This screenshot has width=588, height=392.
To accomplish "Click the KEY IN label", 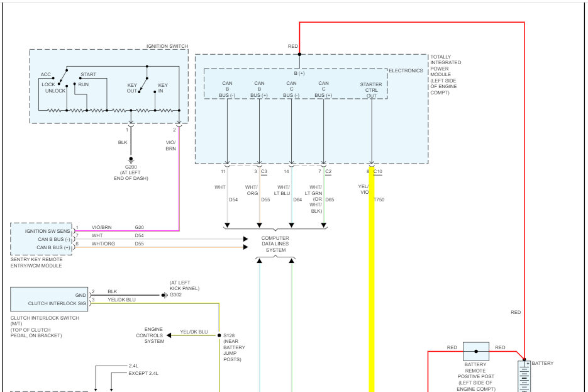I will (x=163, y=88).
